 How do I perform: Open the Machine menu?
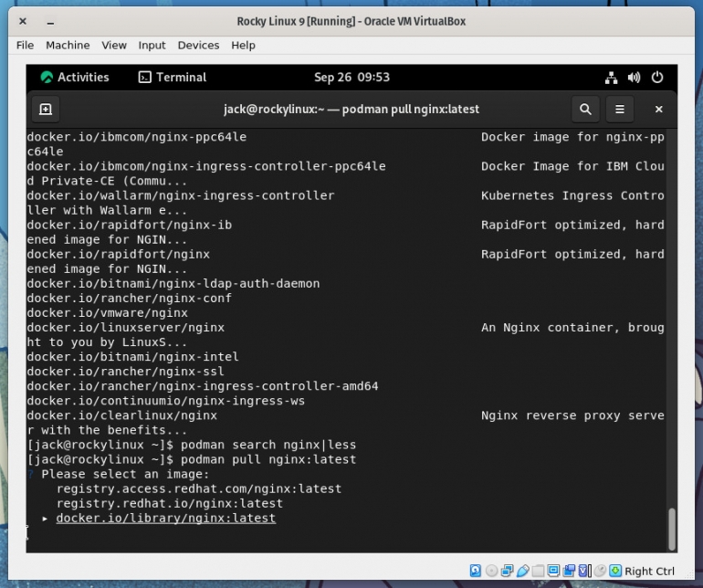click(68, 46)
